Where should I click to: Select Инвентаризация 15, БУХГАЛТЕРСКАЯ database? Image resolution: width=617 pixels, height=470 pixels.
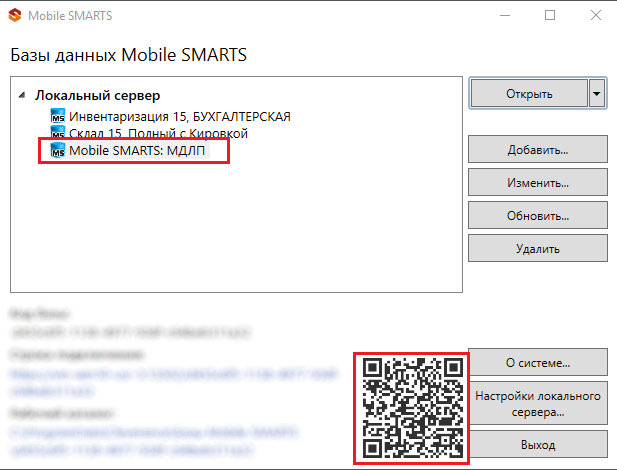pos(180,117)
